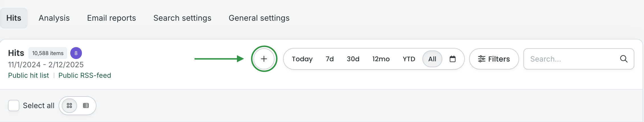
Task: Select the Today time range
Action: coord(302,59)
